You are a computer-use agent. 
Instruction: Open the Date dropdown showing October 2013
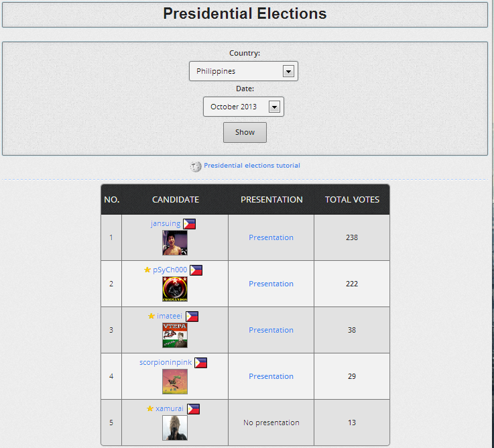click(x=243, y=107)
